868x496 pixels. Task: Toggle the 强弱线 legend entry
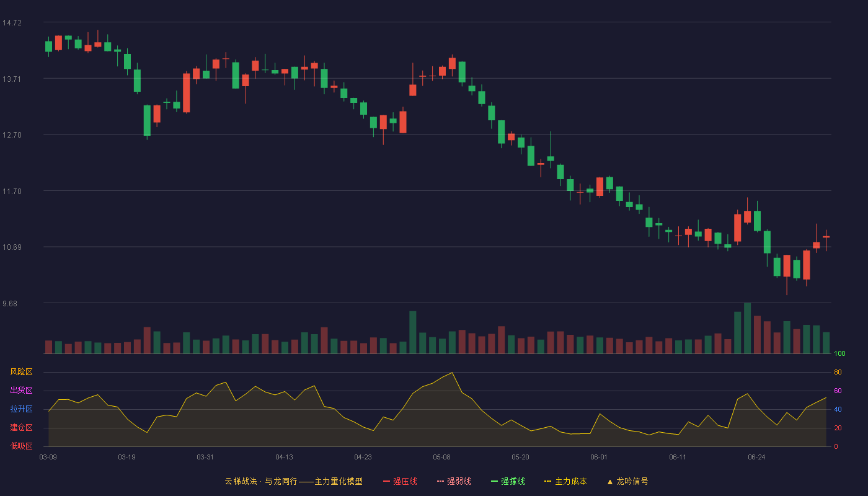pos(454,481)
